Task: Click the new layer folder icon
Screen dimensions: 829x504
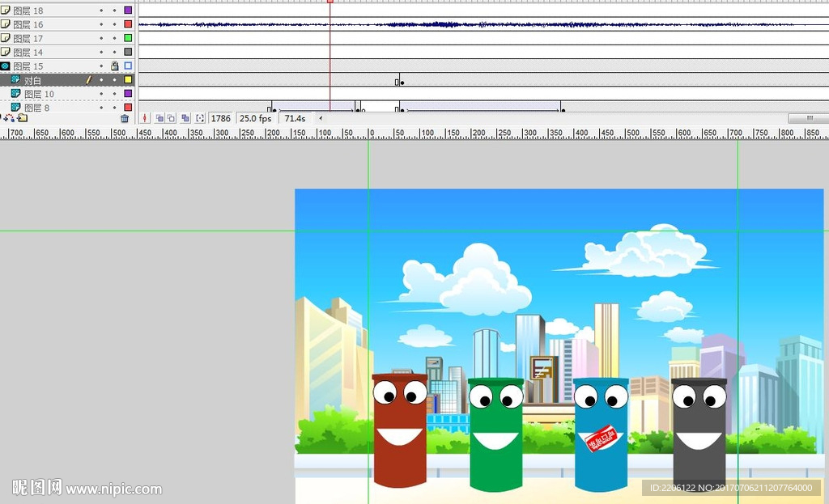Action: pyautogui.click(x=22, y=118)
